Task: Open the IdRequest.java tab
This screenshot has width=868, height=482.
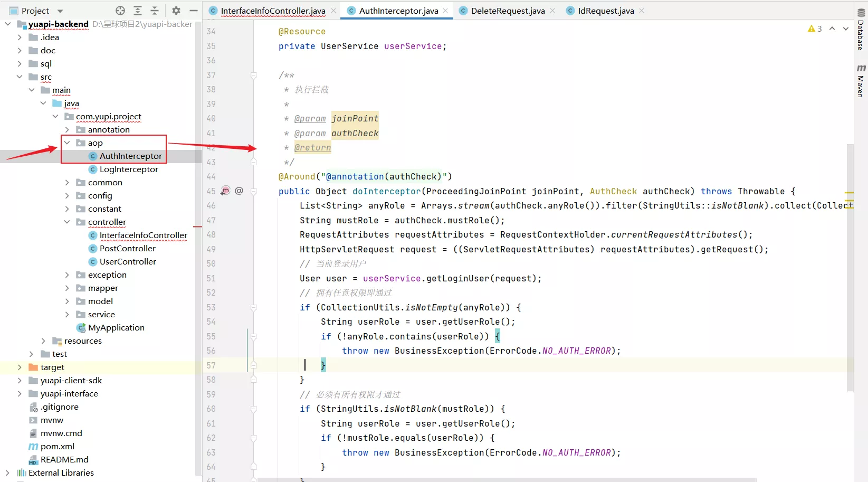Action: click(606, 11)
